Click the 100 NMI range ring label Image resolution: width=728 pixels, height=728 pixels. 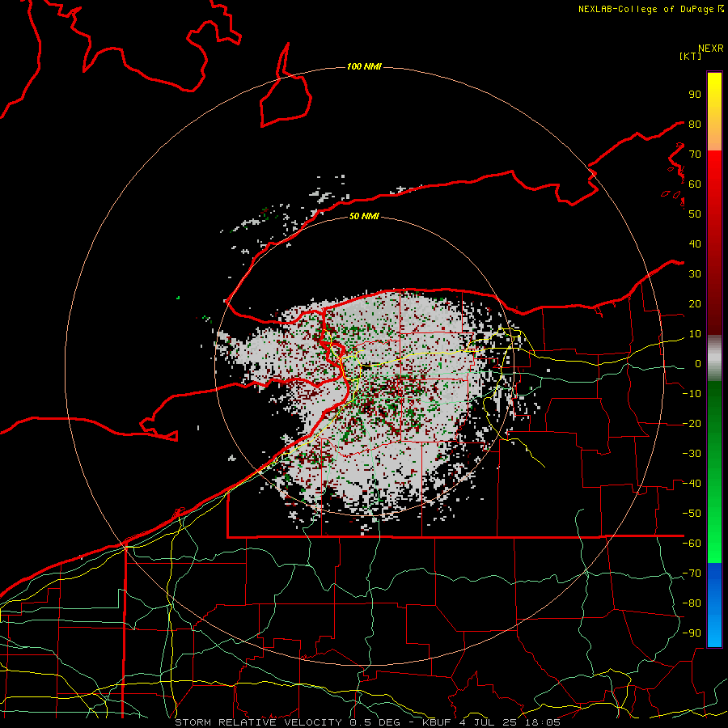[364, 67]
